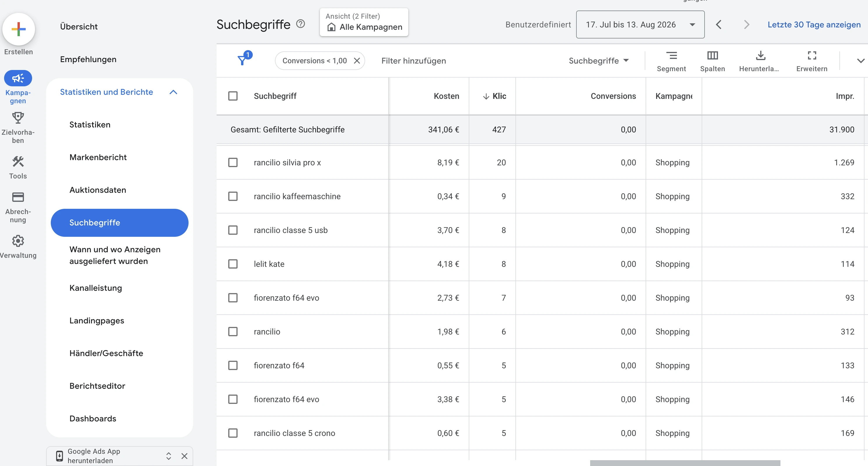Open the Markenbericht page
868x466 pixels.
(98, 157)
